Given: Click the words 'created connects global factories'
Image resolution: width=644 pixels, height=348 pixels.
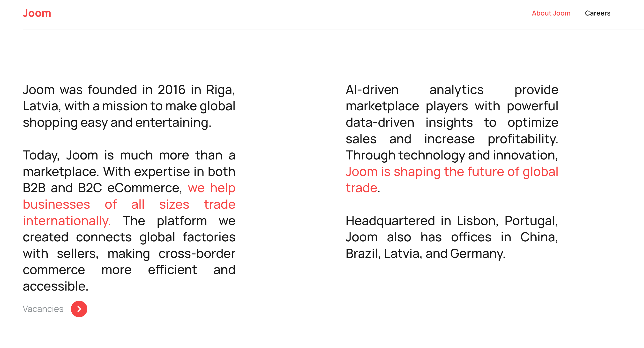Looking at the screenshot, I should click(129, 237).
